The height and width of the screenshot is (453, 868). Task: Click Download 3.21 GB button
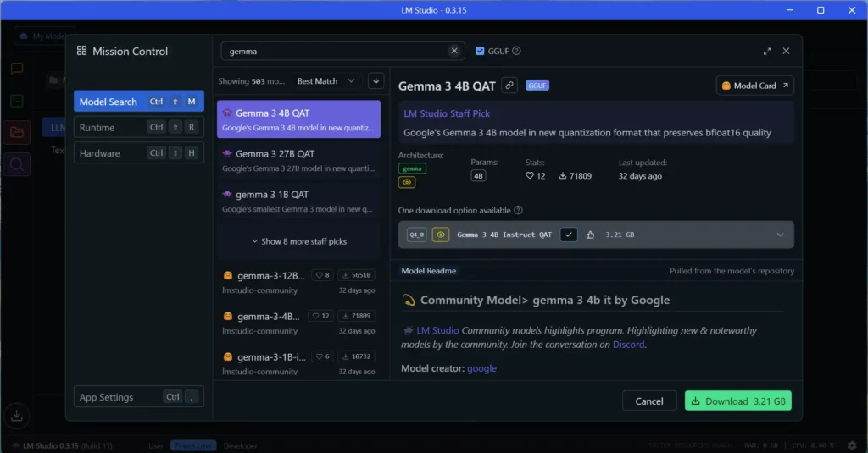coord(738,401)
